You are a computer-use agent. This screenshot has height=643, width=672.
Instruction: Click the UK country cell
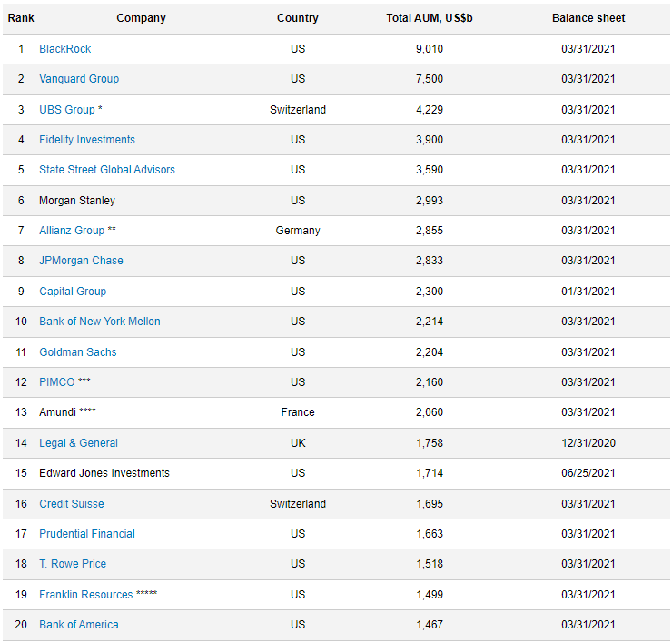(x=298, y=443)
